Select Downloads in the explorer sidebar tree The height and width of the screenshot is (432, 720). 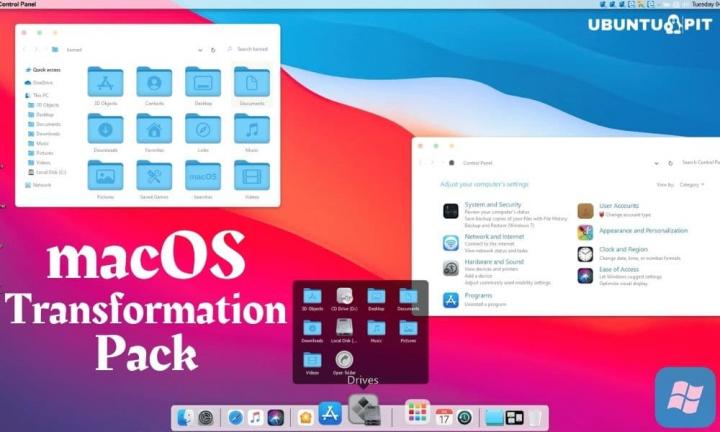44,134
